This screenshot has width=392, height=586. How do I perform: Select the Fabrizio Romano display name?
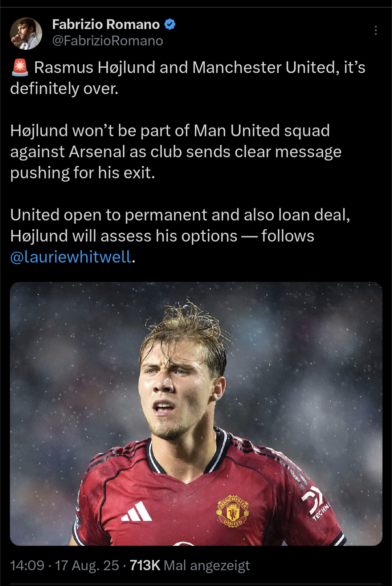tap(106, 24)
